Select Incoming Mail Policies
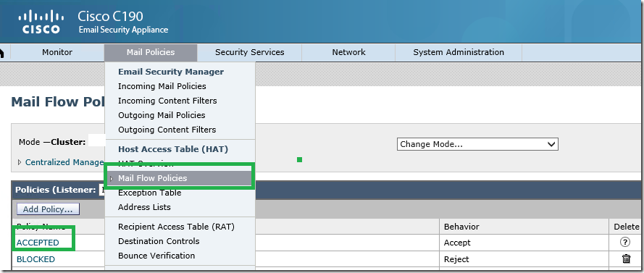 pos(162,86)
